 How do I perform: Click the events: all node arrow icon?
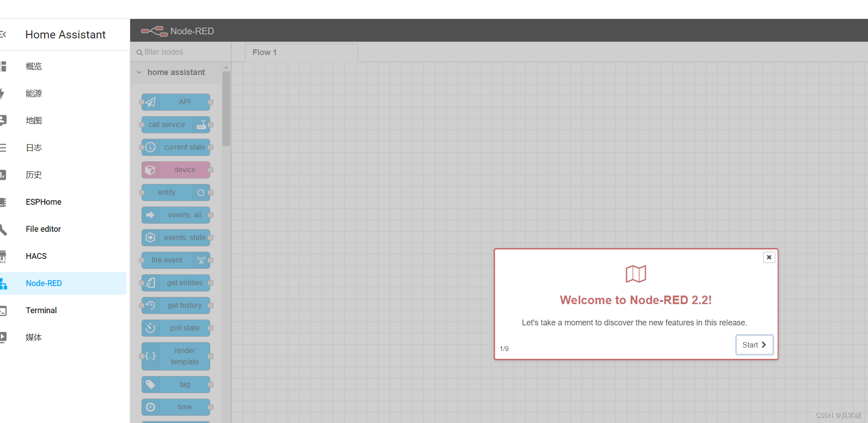[151, 215]
